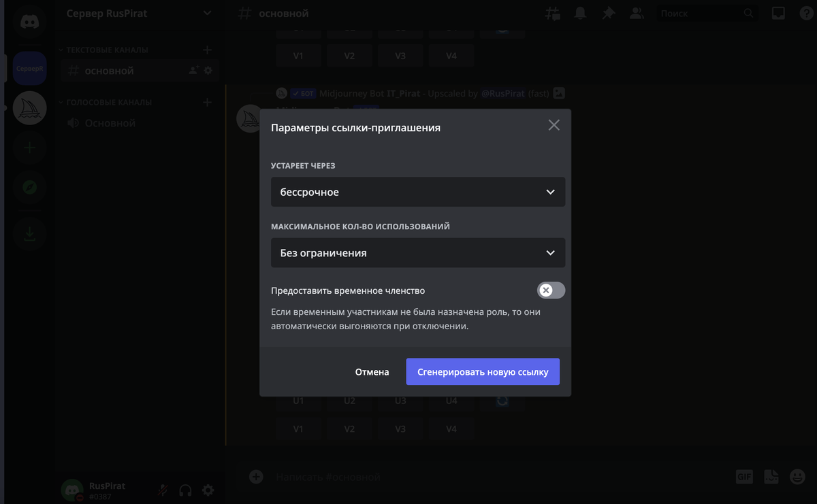
Task: Toggle headphones deafen icon
Action: click(185, 490)
